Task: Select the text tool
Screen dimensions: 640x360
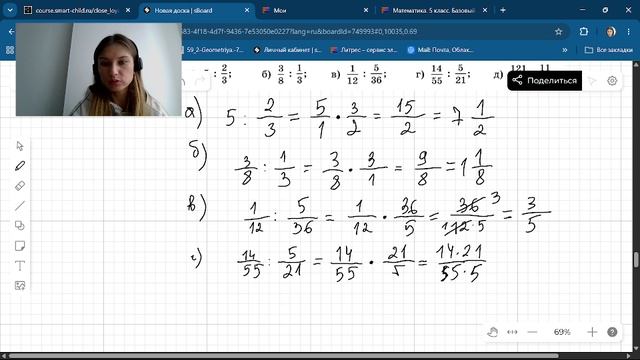Action: [x=20, y=266]
